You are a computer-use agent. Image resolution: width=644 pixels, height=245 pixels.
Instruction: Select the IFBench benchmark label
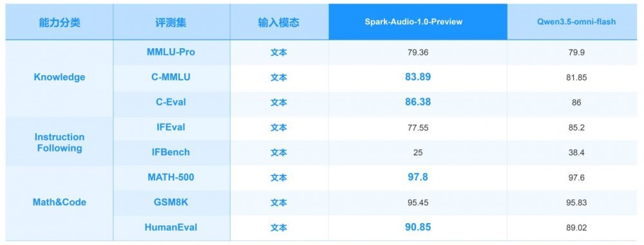click(x=171, y=152)
